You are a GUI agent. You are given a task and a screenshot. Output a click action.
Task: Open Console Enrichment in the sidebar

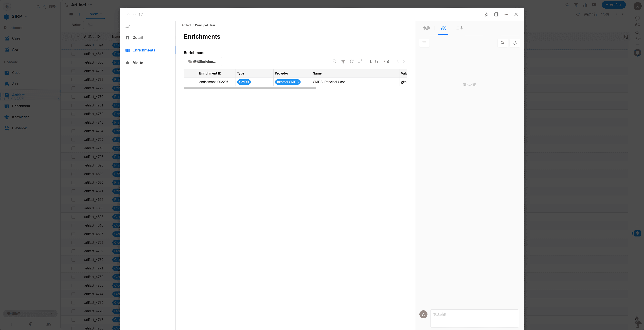point(30,106)
